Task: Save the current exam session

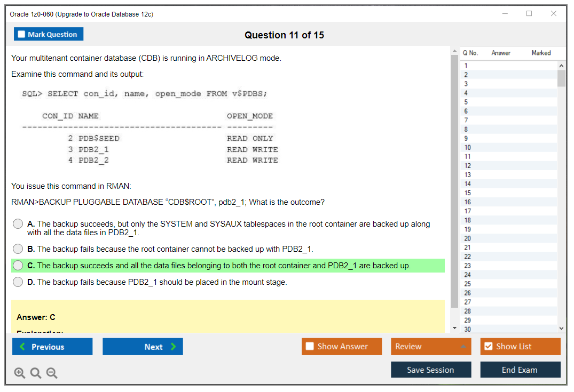Action: 430,369
